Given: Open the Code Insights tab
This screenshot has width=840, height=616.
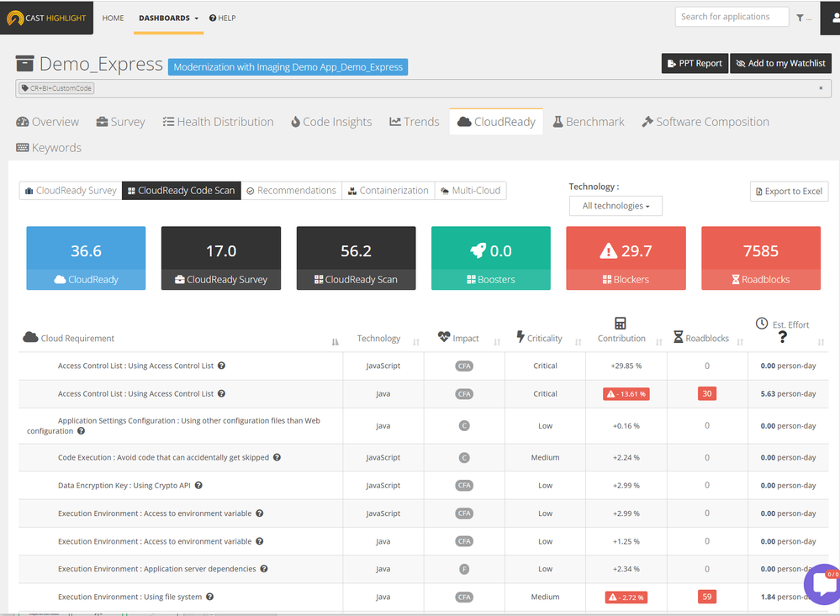Looking at the screenshot, I should coord(331,122).
